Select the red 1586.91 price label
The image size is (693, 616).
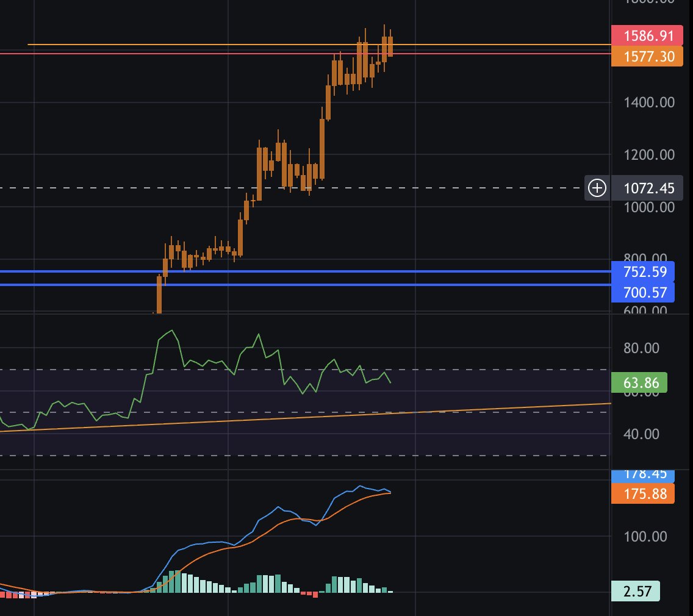(x=647, y=35)
